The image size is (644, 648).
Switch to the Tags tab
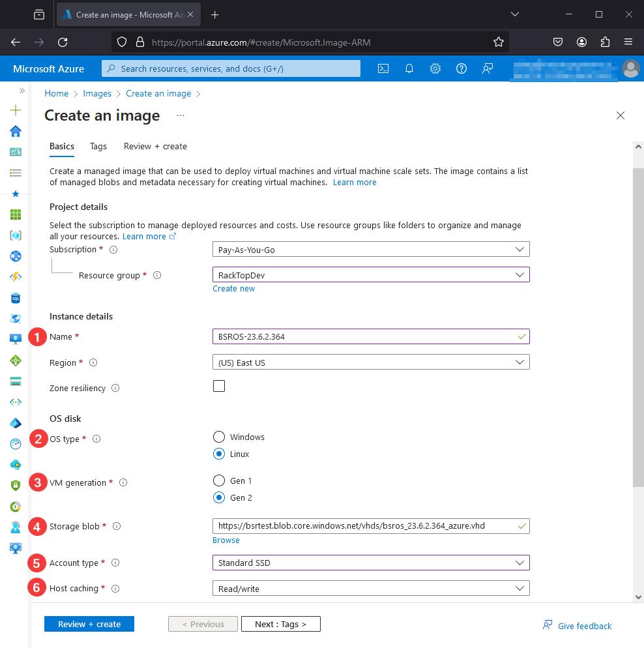point(98,146)
